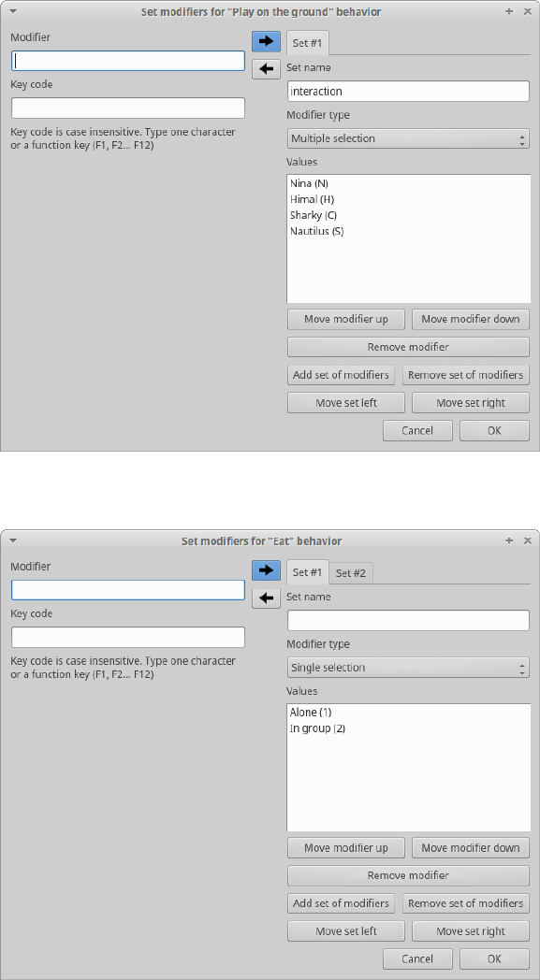Close the Play on the ground dialog
540x980 pixels.
528,11
